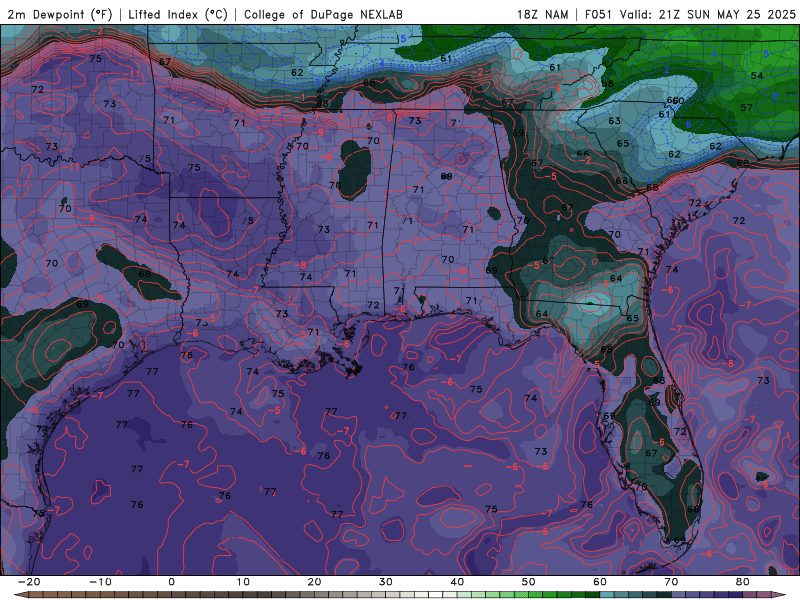Click the 0 label on the color scale
Viewport: 800px width, 600px height.
click(x=171, y=582)
